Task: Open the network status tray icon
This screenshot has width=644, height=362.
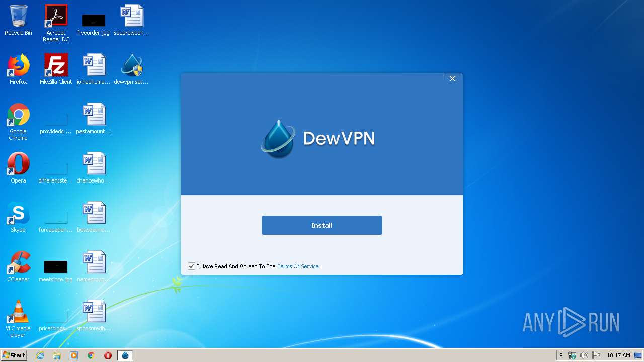Action: coord(572,355)
